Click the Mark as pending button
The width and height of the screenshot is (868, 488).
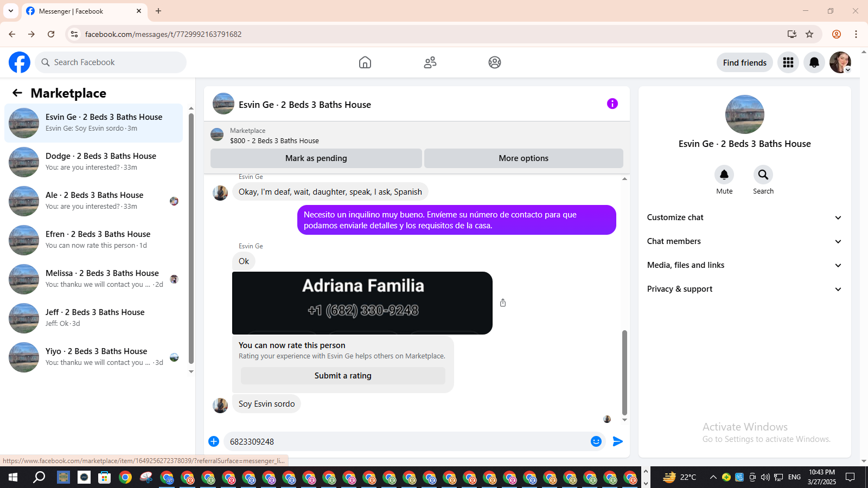click(x=316, y=158)
